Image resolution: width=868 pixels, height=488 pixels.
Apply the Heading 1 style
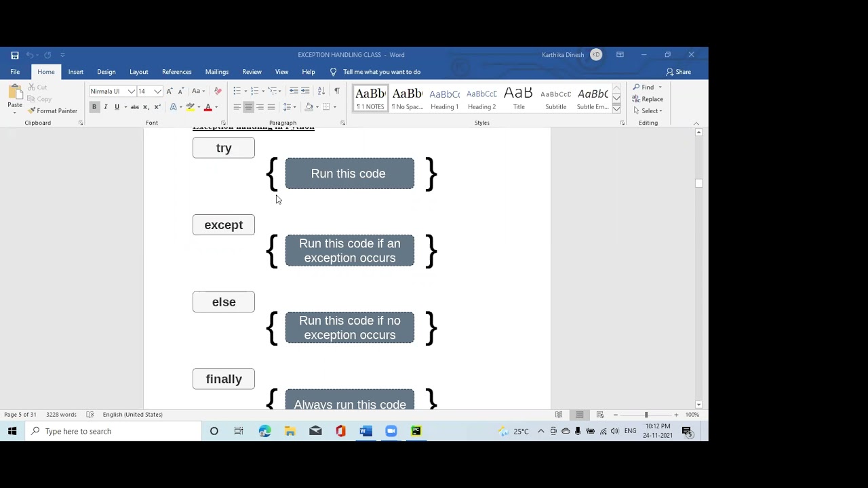coord(444,99)
